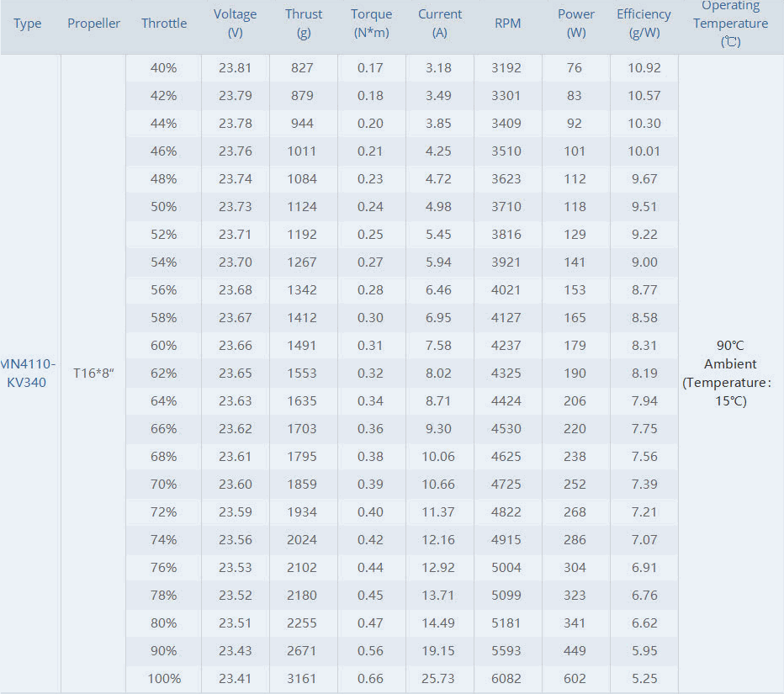
Task: Click the MN4110-KV340 type cell
Action: [x=28, y=373]
